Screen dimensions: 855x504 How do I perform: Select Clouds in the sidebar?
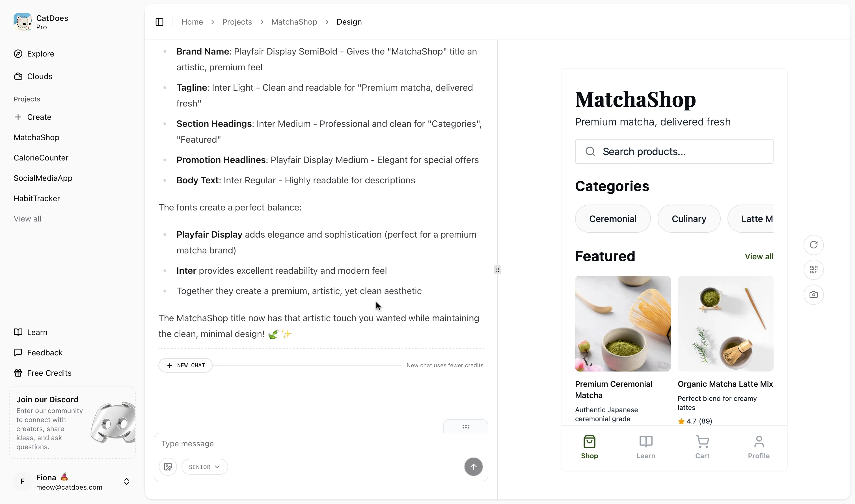[x=39, y=76]
